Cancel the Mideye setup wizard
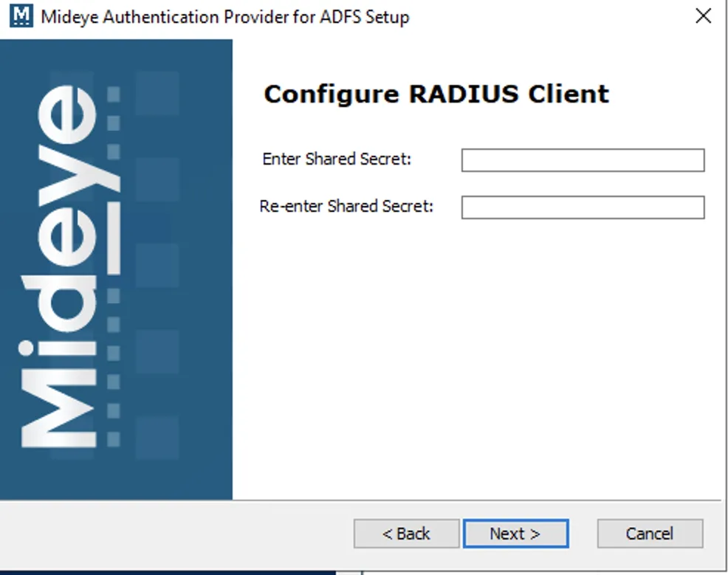This screenshot has height=575, width=728. (649, 533)
